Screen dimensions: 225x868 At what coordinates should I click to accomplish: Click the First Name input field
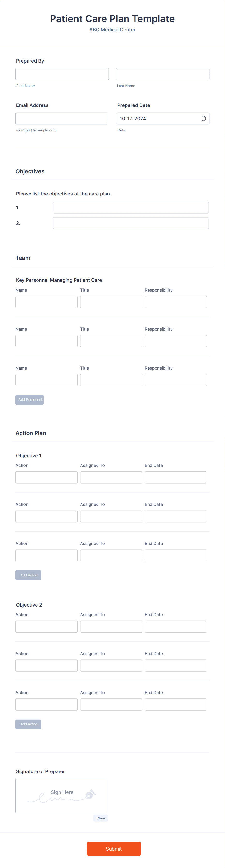(x=62, y=74)
